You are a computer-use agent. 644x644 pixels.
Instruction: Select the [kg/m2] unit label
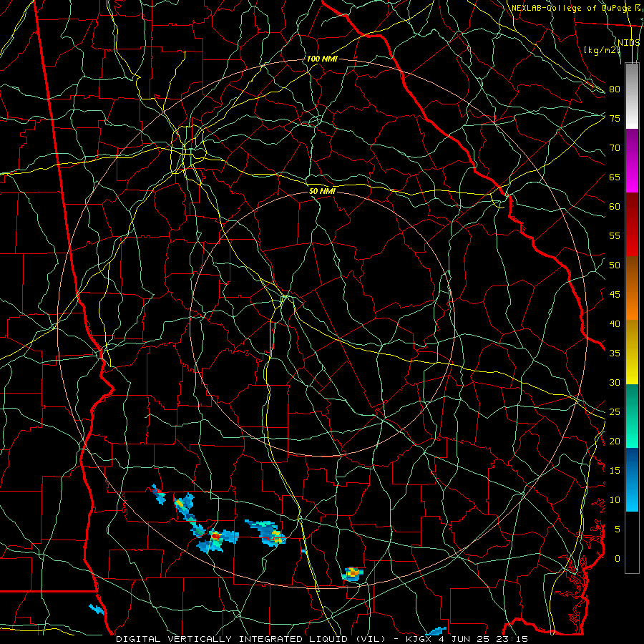pyautogui.click(x=602, y=50)
